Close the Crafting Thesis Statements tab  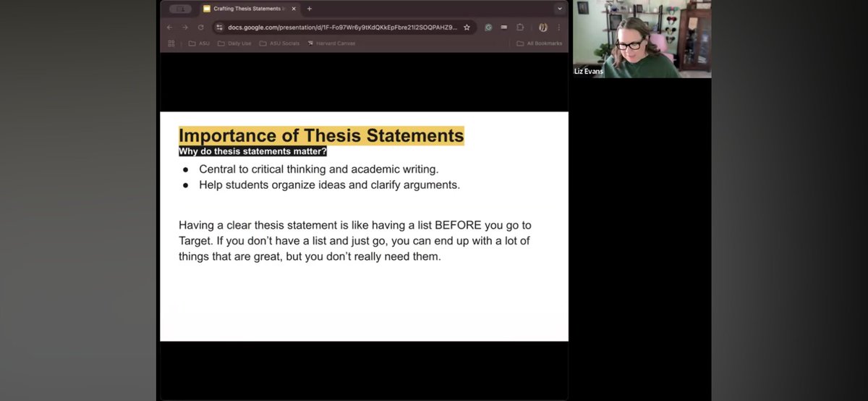(x=292, y=9)
